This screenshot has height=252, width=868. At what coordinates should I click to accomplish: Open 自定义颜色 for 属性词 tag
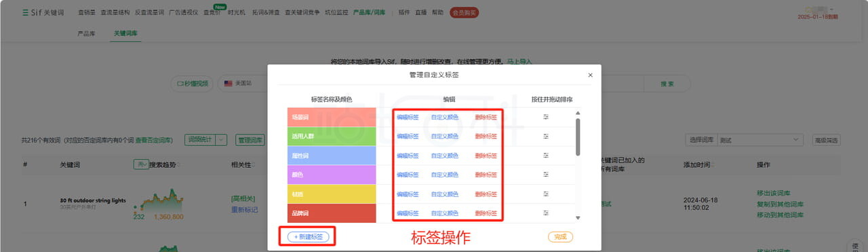445,156
